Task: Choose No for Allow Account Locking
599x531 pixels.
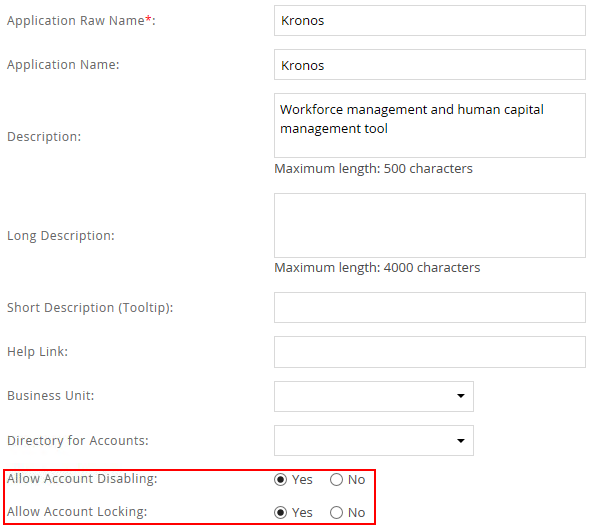Action: (x=336, y=512)
